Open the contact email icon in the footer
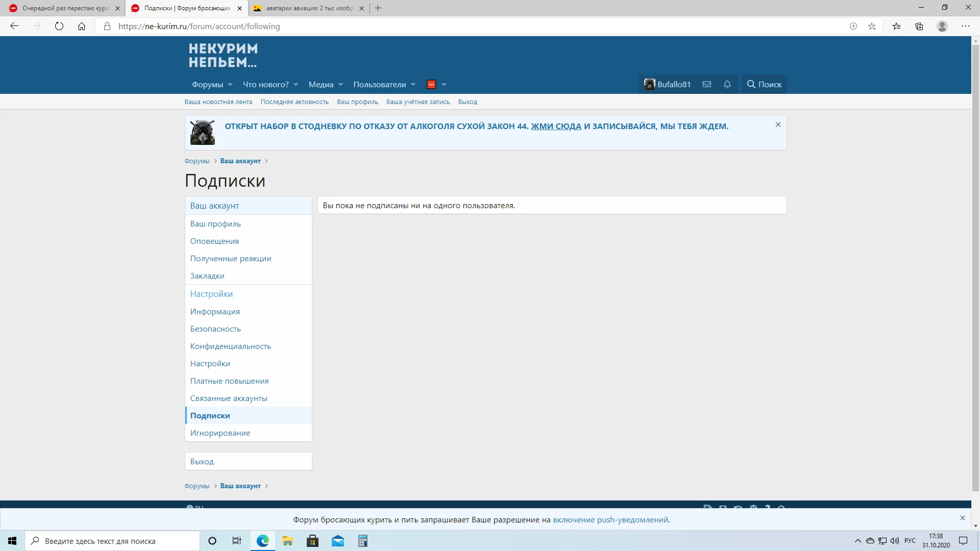This screenshot has height=551, width=980. click(723, 507)
